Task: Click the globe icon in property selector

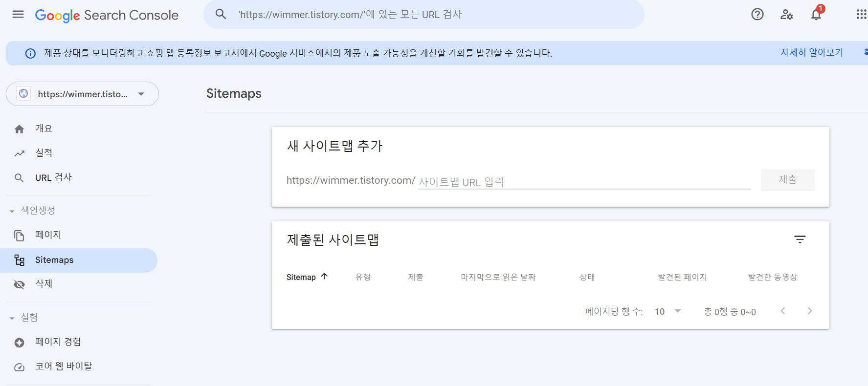Action: (x=23, y=93)
